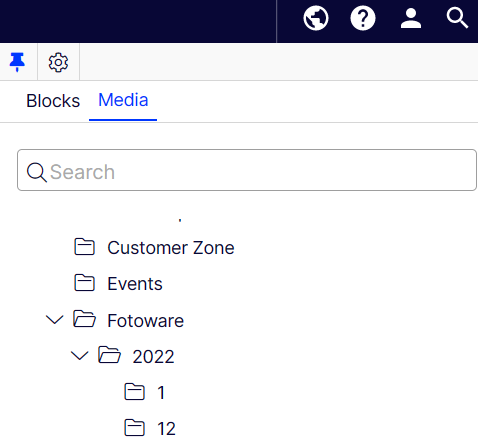Select the Fotoware folder label
Viewport: 478px width, 448px height.
tap(145, 321)
